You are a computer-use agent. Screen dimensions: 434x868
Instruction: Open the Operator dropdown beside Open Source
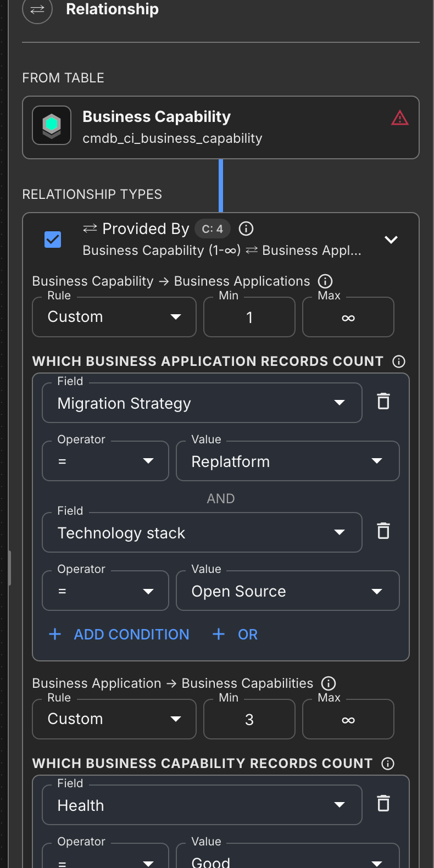[x=105, y=591]
